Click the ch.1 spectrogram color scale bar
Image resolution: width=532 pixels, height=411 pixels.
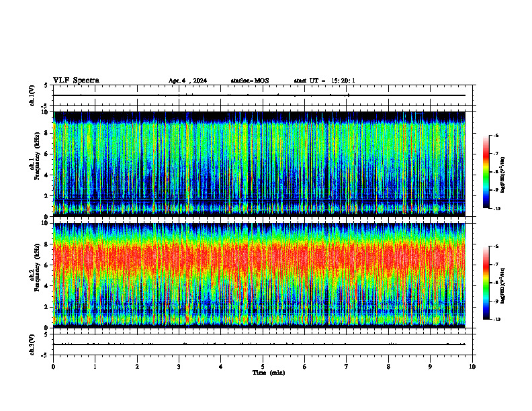tap(486, 172)
